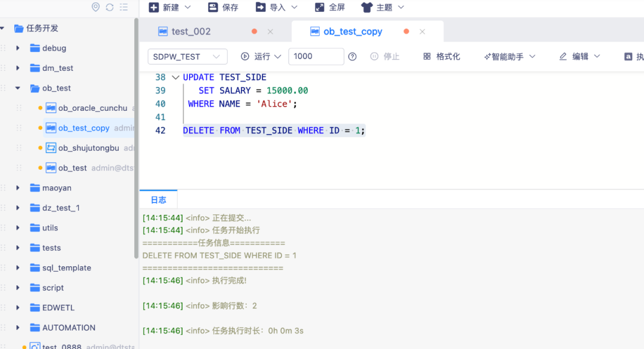Click the 智能助手 sparkle icon
Image resolution: width=644 pixels, height=349 pixels.
(487, 57)
